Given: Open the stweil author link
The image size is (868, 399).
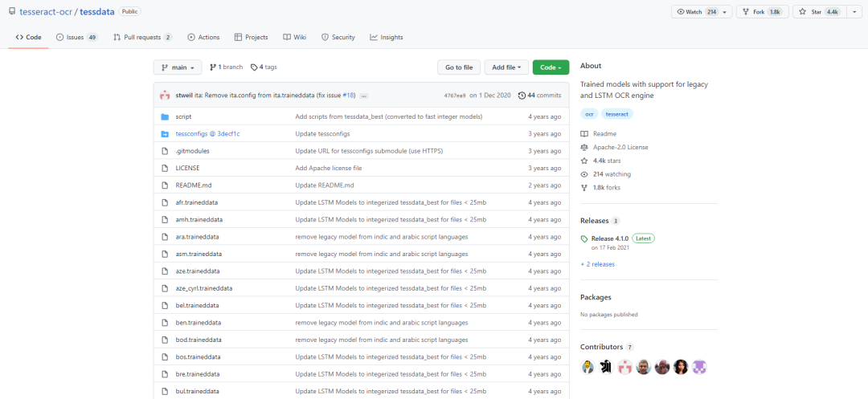Looking at the screenshot, I should coord(184,95).
